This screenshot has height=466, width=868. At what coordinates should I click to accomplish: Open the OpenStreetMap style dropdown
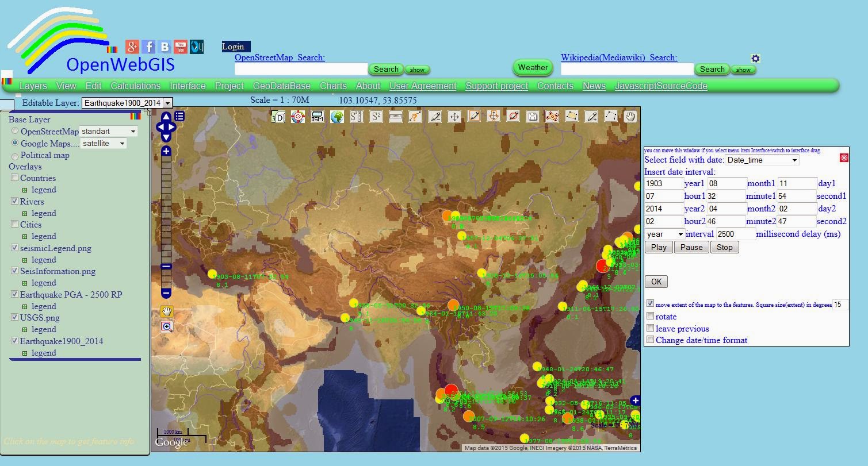108,132
